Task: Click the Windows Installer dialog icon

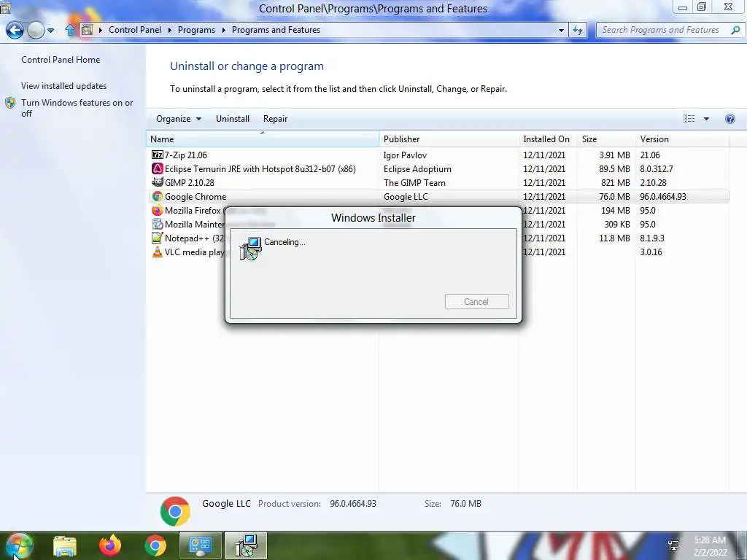Action: click(251, 248)
